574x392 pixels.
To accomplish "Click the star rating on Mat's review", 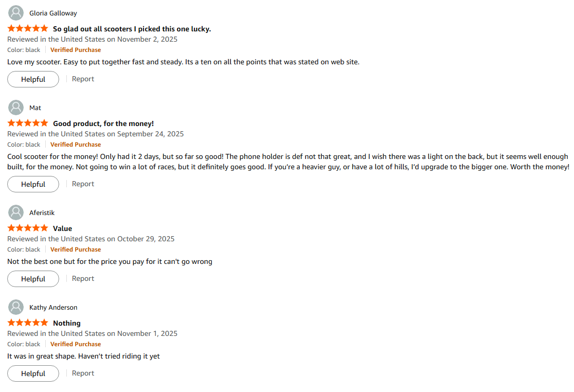I will [28, 123].
